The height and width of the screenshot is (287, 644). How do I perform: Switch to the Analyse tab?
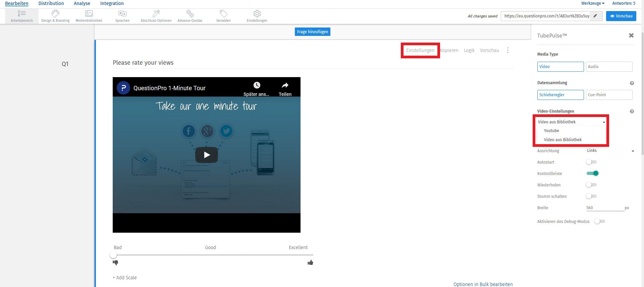point(82,3)
